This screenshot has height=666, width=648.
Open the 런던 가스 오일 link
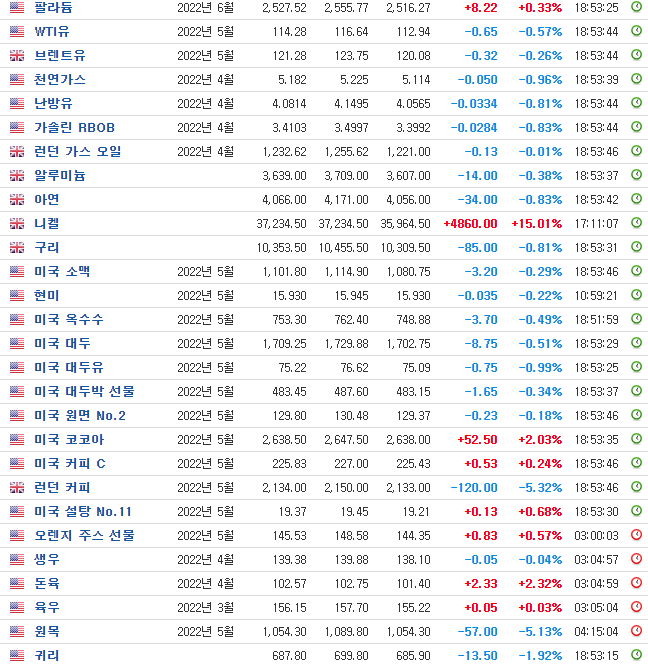[x=78, y=152]
